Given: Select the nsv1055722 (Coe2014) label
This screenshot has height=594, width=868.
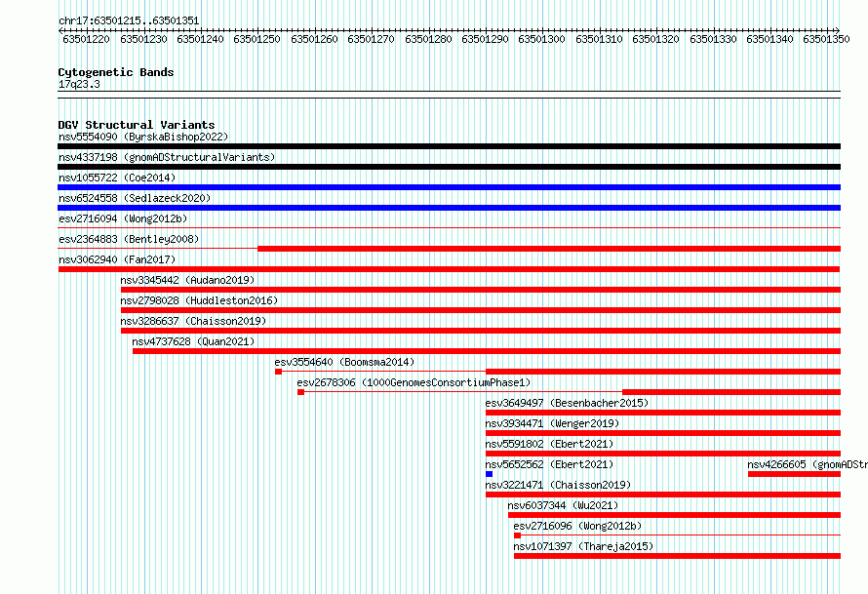Looking at the screenshot, I should (x=117, y=178).
